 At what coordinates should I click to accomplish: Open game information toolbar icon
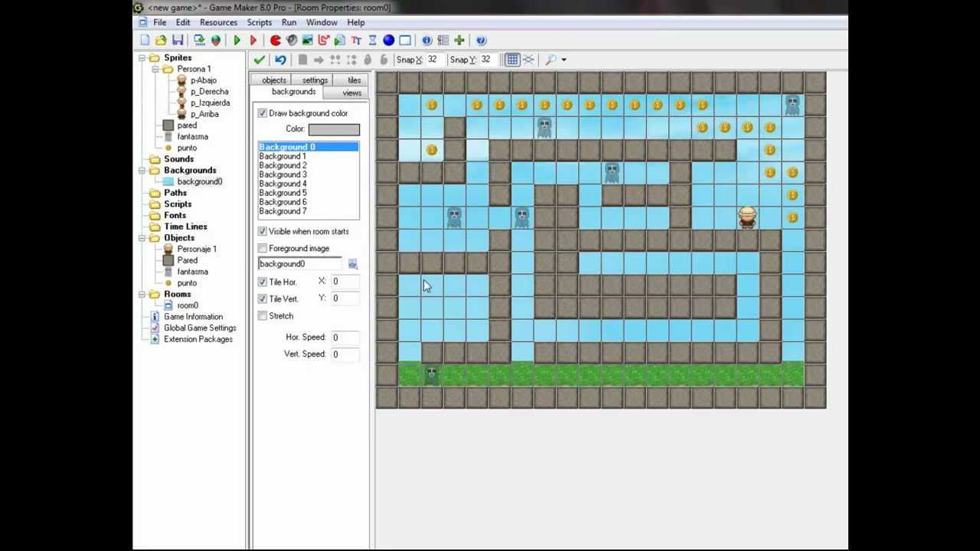[426, 41]
